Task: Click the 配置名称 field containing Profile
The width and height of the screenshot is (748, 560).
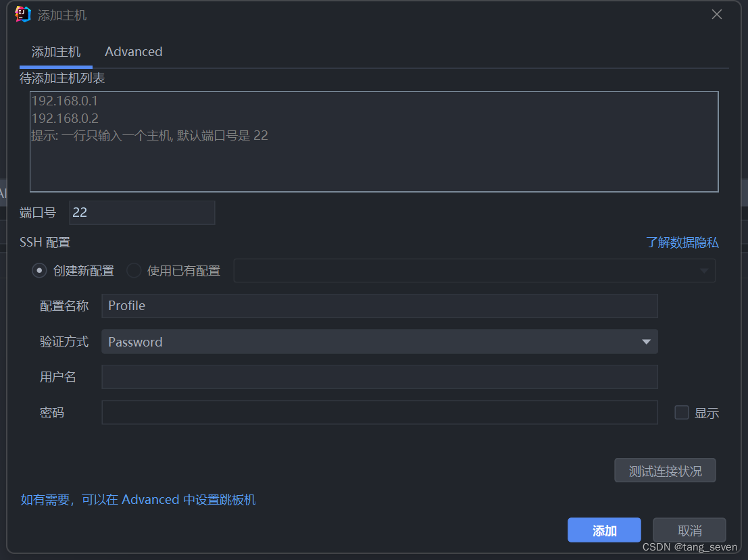Action: pyautogui.click(x=379, y=306)
